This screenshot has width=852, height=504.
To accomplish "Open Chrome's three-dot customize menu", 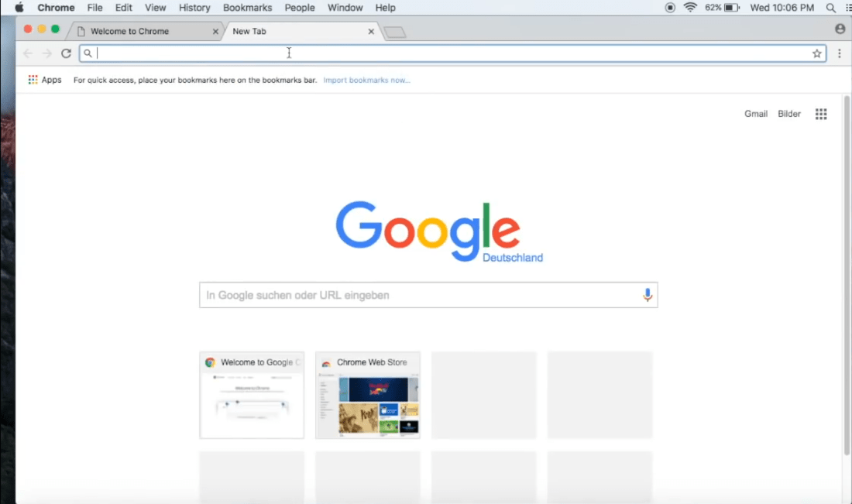I will (x=840, y=53).
